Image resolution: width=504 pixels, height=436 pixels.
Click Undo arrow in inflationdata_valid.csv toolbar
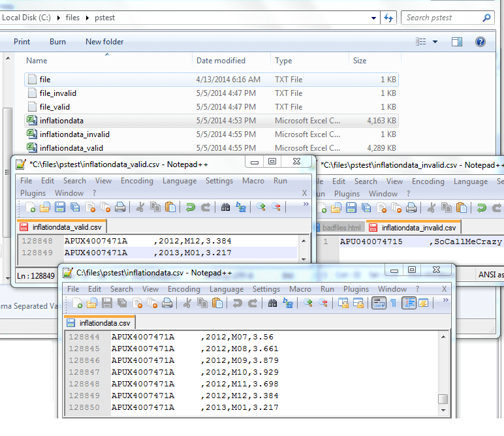pyautogui.click(x=191, y=208)
